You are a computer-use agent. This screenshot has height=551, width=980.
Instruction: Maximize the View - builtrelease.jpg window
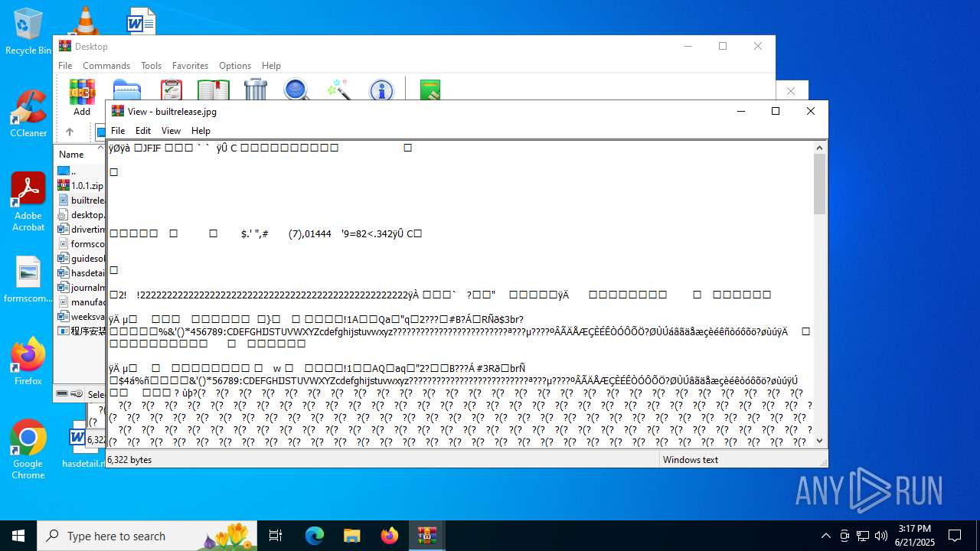[x=776, y=111]
